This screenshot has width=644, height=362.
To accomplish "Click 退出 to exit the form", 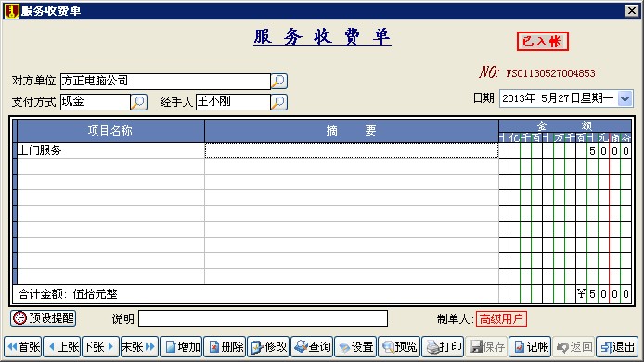I will click(x=617, y=347).
